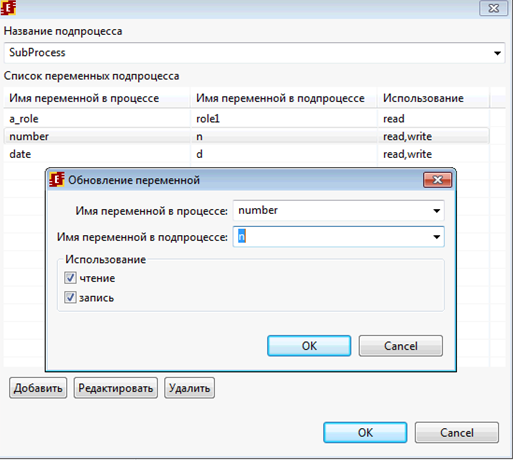Click Cancel at the main window bottom

[x=457, y=433]
